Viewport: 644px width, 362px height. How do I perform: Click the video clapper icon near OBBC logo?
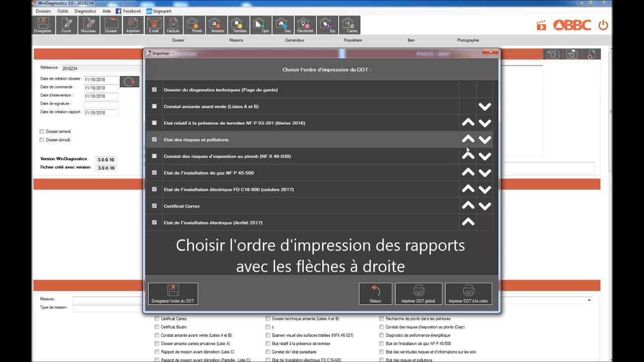(541, 26)
